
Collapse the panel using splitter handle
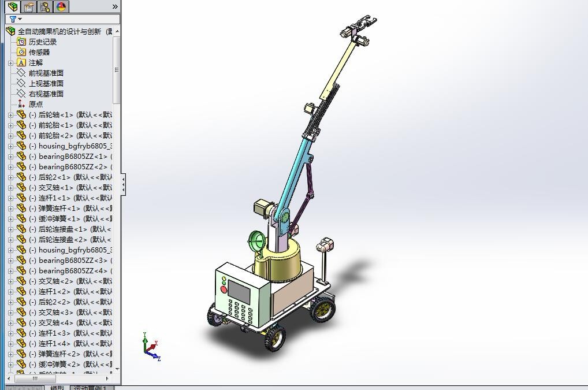(x=123, y=184)
